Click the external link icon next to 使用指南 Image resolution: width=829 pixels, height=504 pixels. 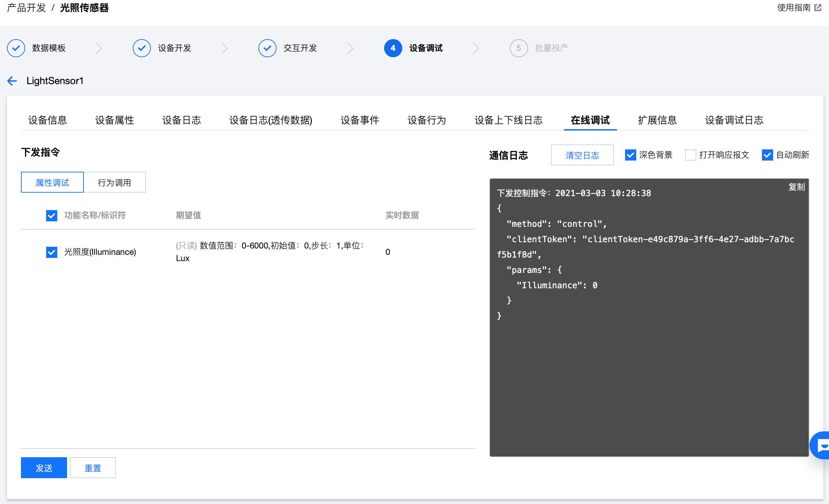pos(818,8)
